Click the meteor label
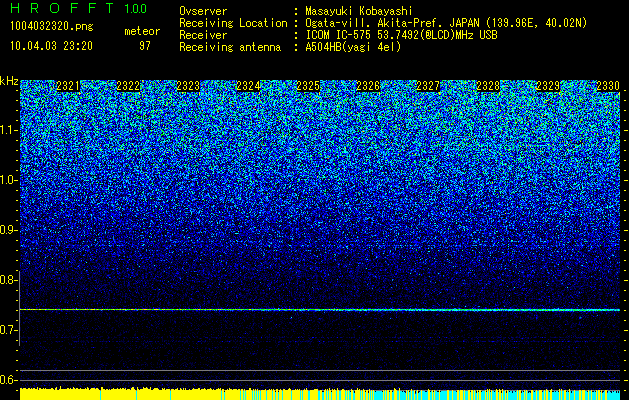 tap(142, 31)
